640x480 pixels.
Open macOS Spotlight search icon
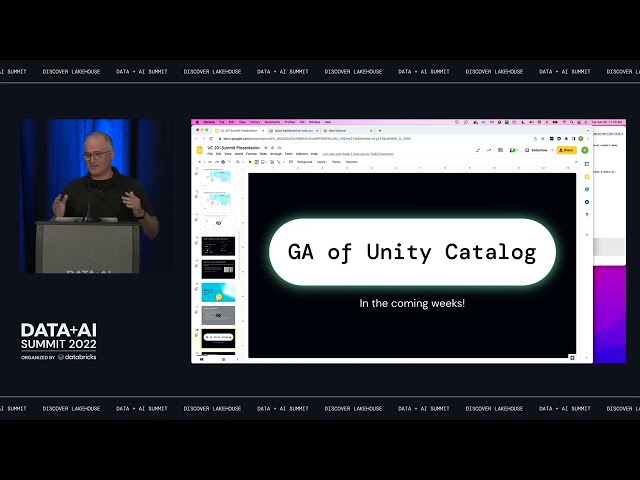(x=572, y=122)
